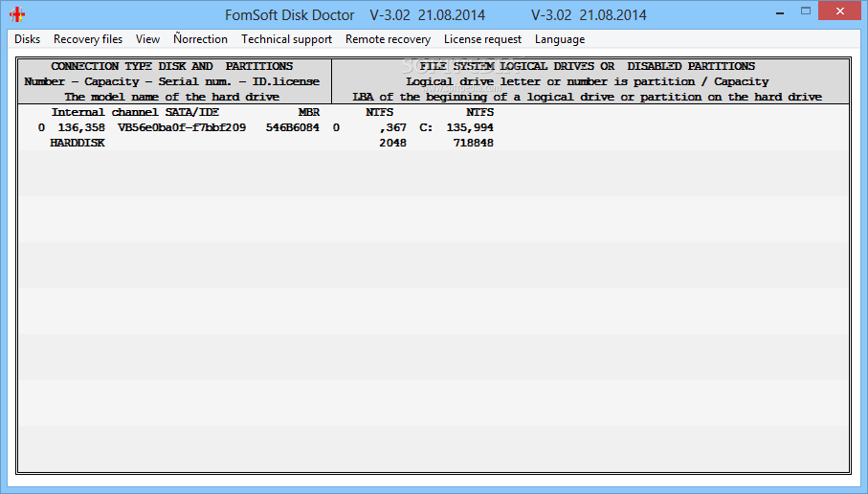Open the License request menu
The image size is (868, 494).
point(482,39)
